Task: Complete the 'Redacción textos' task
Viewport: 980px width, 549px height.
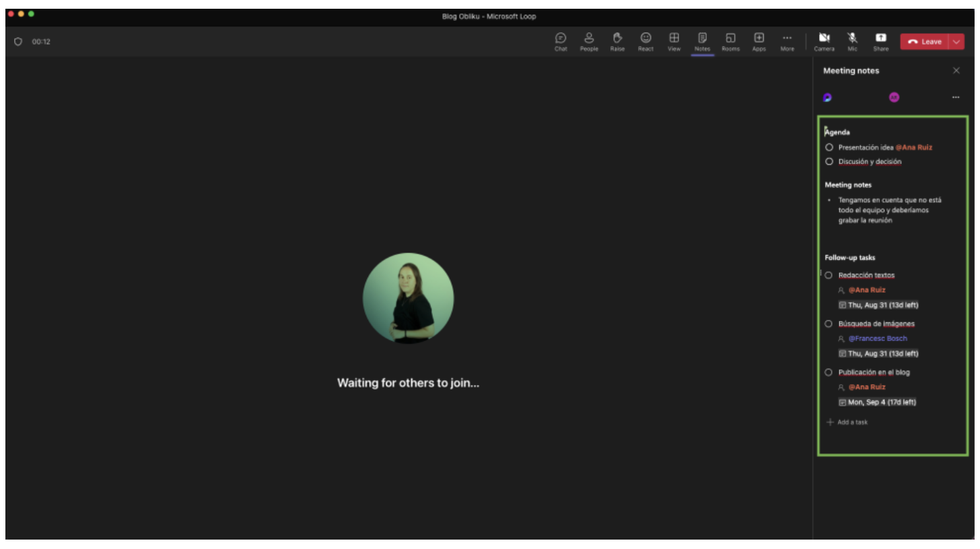Action: coord(829,275)
